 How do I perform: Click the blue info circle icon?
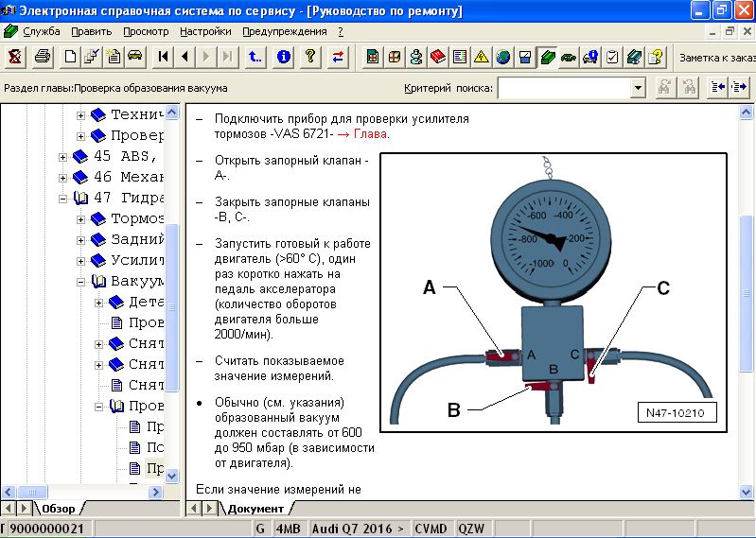point(283,57)
